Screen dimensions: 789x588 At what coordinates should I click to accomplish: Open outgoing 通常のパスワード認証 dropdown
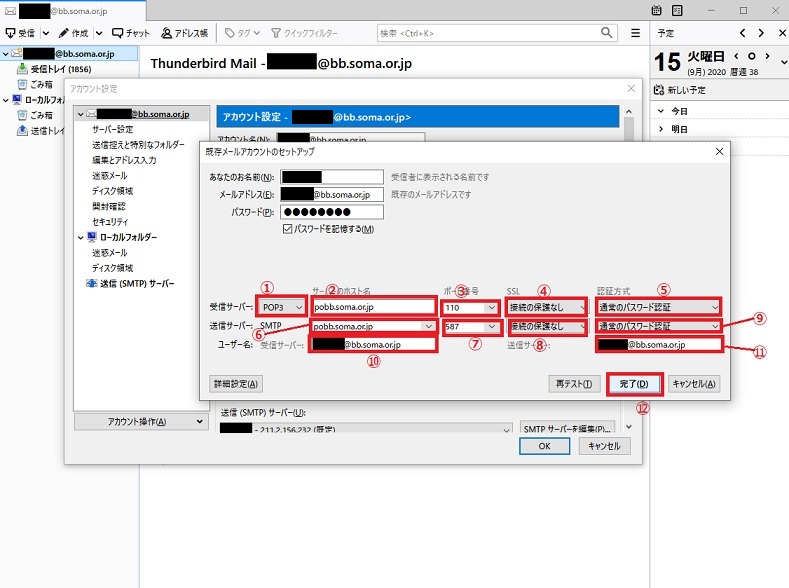pyautogui.click(x=658, y=326)
